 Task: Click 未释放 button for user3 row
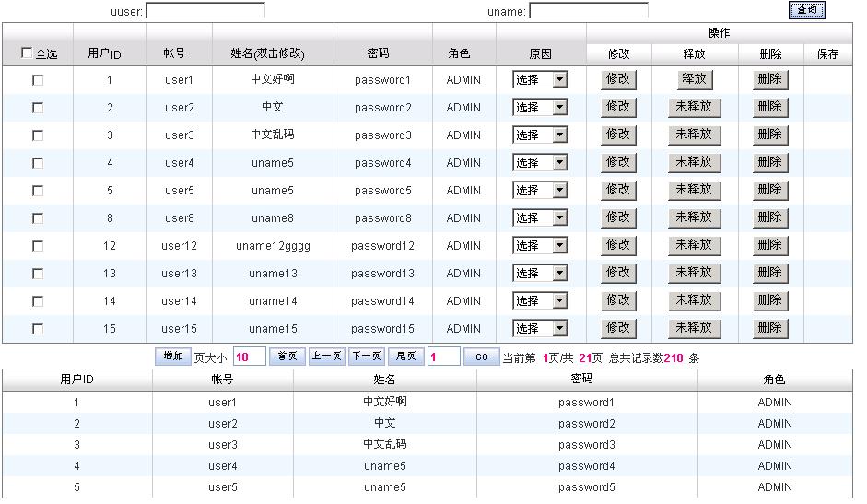(694, 135)
